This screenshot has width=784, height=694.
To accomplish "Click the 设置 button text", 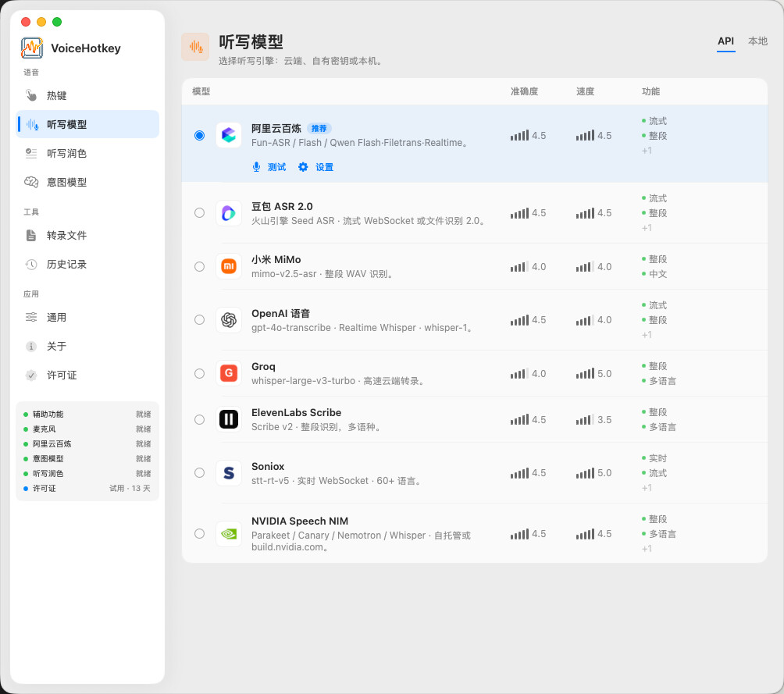I will click(x=325, y=167).
